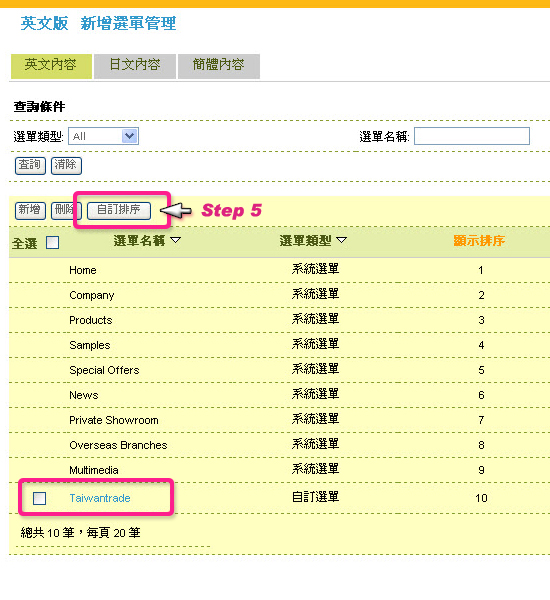Image resolution: width=550 pixels, height=600 pixels.
Task: Switch to the 英文內容 tab
Action: [x=51, y=66]
